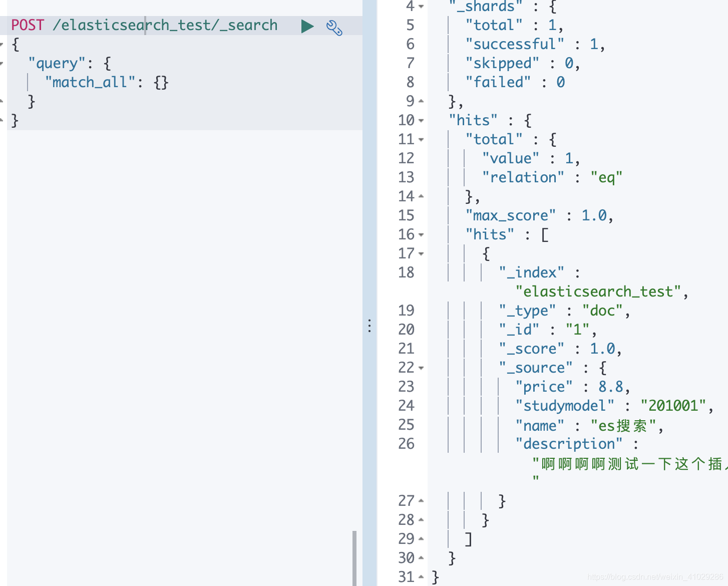Click the "match_all" key in the request body
Screen dimensions: 728x586
pyautogui.click(x=90, y=82)
